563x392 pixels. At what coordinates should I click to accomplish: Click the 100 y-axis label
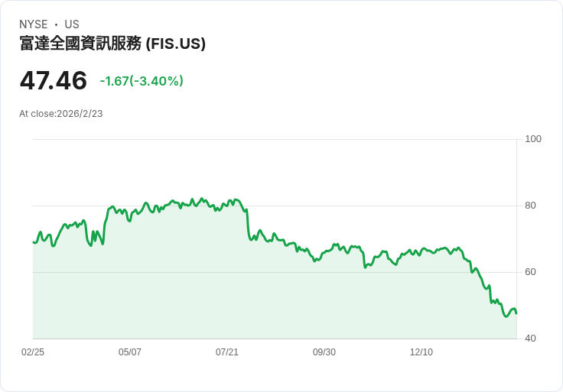(x=533, y=139)
